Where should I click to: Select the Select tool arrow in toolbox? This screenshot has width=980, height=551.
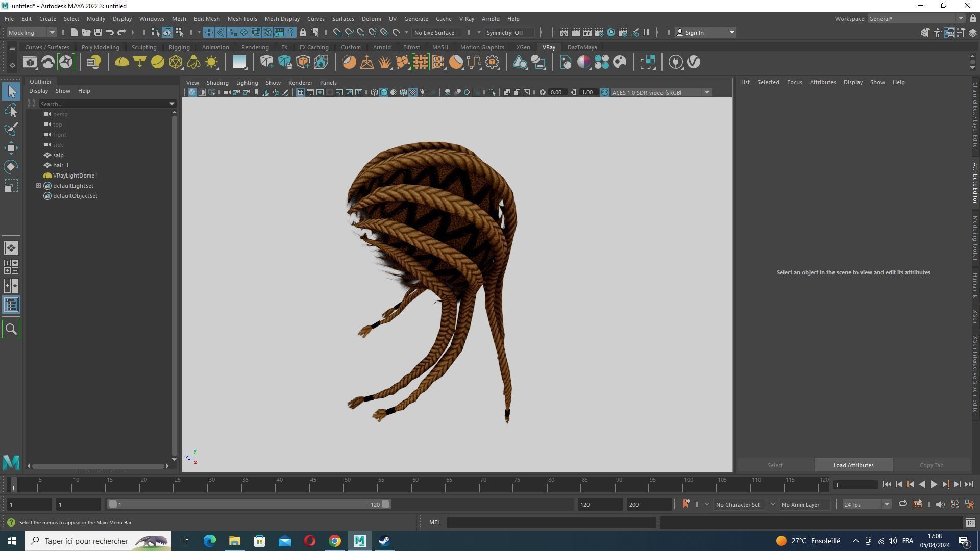11,92
